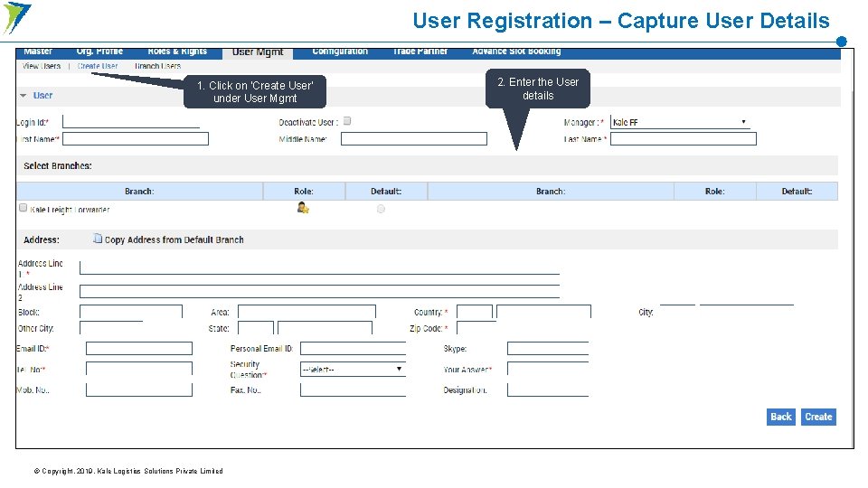Check the Kale Freight Forwarder branch checkbox
868x488 pixels.
(x=23, y=208)
